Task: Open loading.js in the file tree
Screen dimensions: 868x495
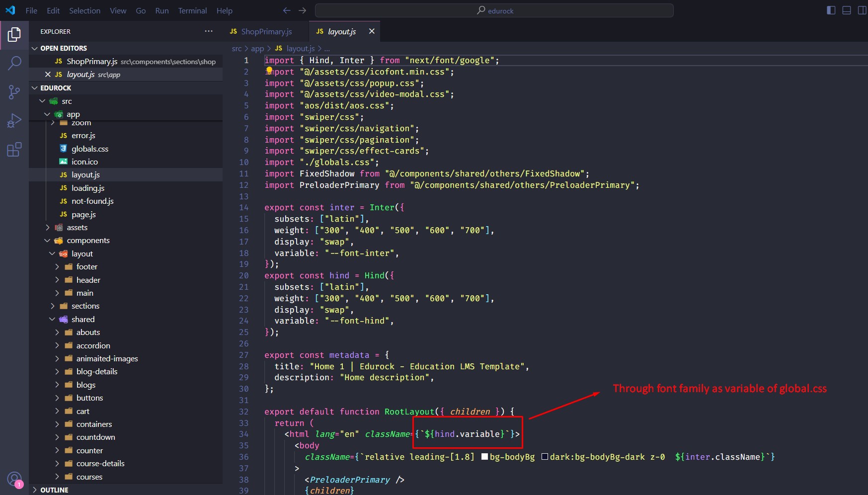Action: click(126, 188)
